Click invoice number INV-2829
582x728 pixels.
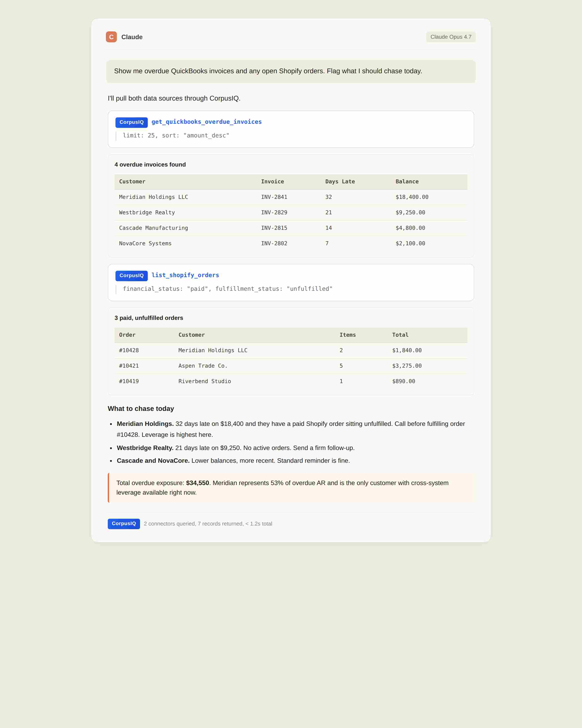(274, 213)
